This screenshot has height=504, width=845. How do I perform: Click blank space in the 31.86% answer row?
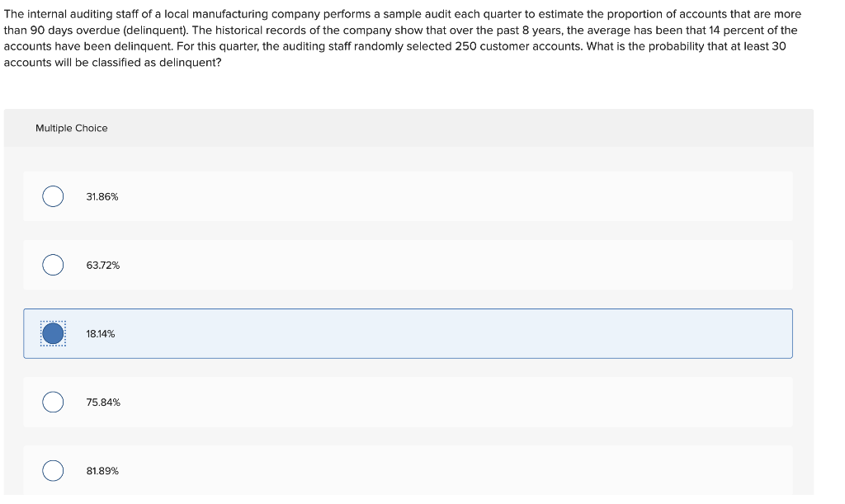[x=453, y=196]
